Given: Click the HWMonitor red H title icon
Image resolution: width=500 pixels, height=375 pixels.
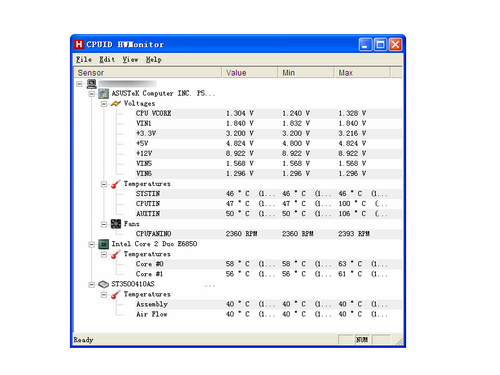Looking at the screenshot, I should click(x=79, y=44).
